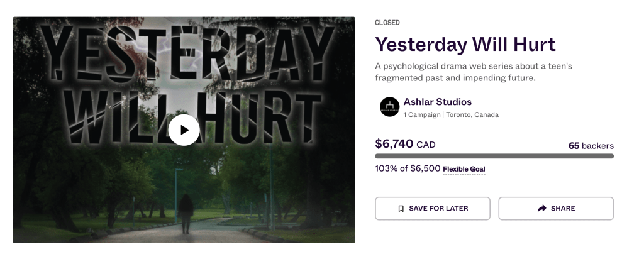Click the 1 Campaign text
Screen dimensions: 644x259
click(x=422, y=115)
